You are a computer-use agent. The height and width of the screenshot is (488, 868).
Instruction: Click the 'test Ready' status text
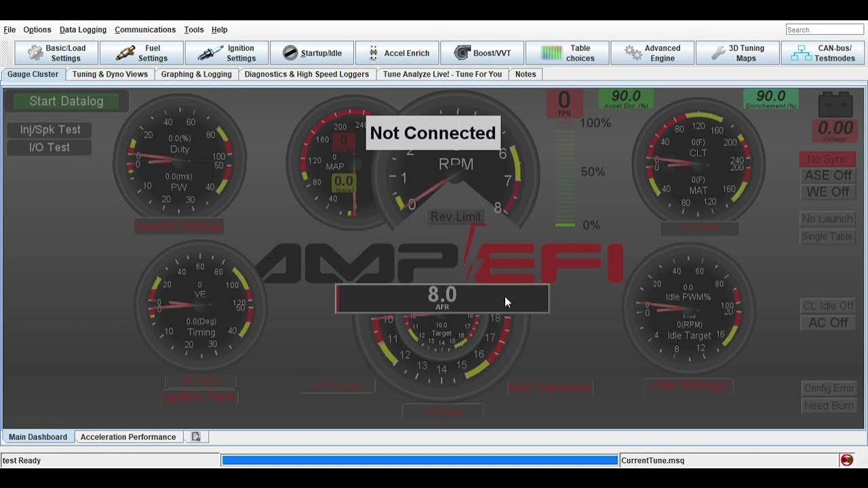tap(22, 460)
